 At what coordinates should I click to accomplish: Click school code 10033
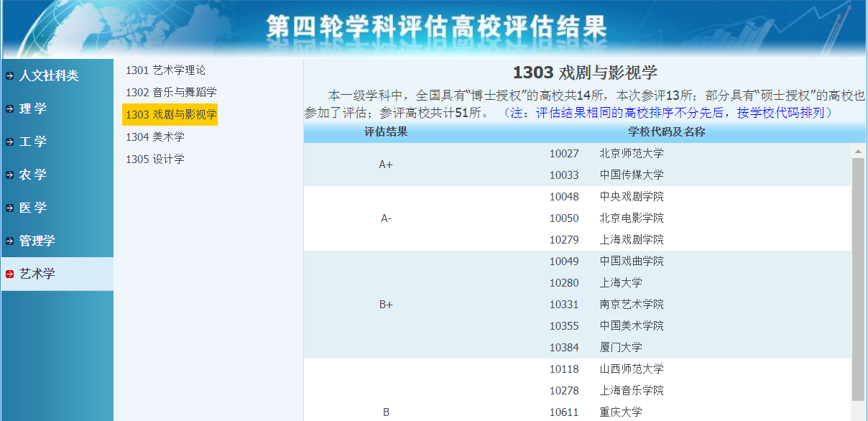564,175
